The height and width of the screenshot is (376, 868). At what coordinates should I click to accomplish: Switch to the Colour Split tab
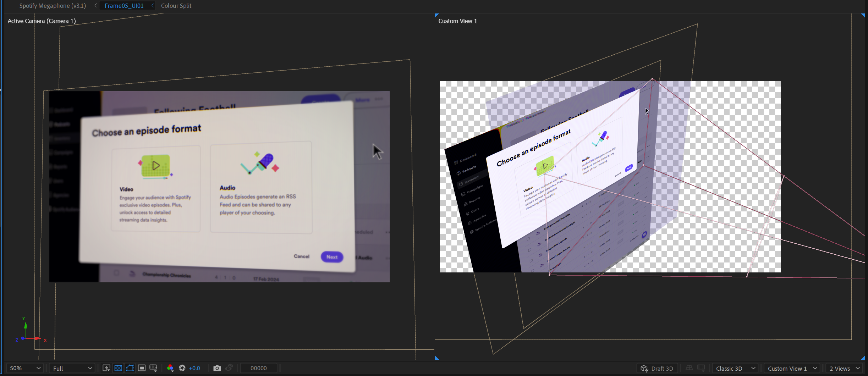[176, 6]
